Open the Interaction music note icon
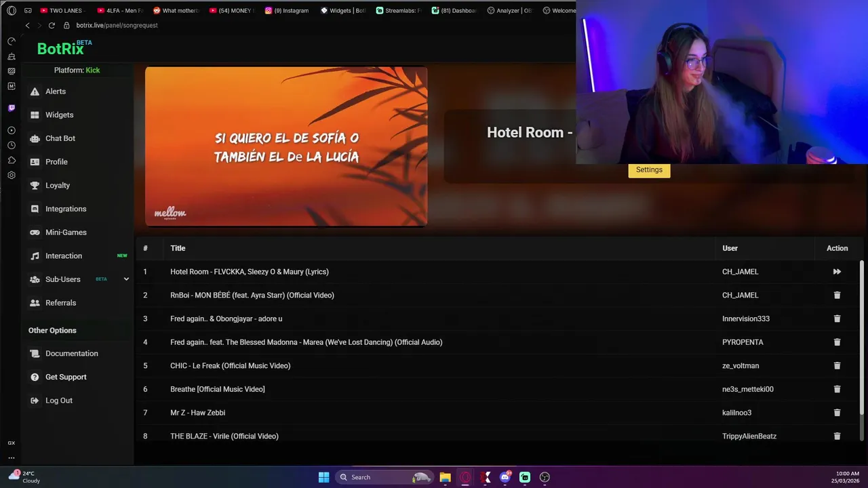 [35, 256]
